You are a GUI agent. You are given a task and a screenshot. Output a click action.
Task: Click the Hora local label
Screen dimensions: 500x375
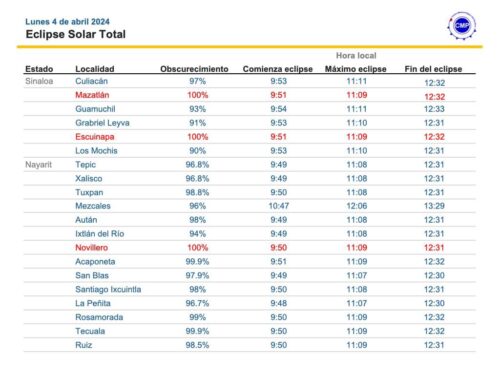[356, 56]
